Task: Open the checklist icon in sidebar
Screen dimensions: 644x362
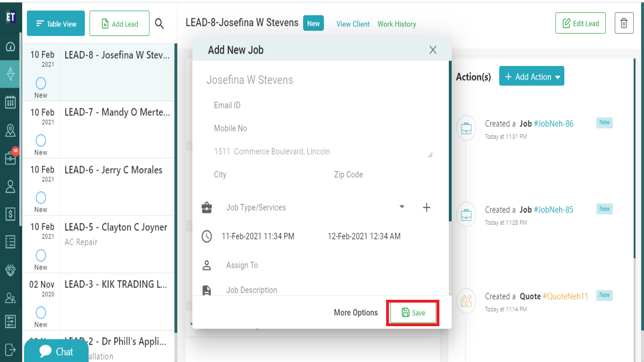Action: (x=10, y=242)
